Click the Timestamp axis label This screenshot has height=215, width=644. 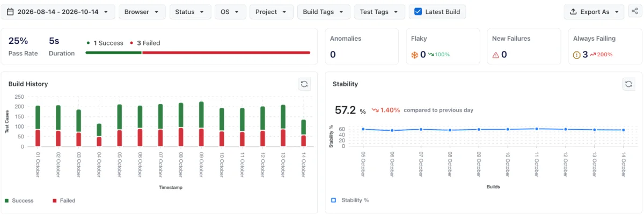pyautogui.click(x=172, y=187)
